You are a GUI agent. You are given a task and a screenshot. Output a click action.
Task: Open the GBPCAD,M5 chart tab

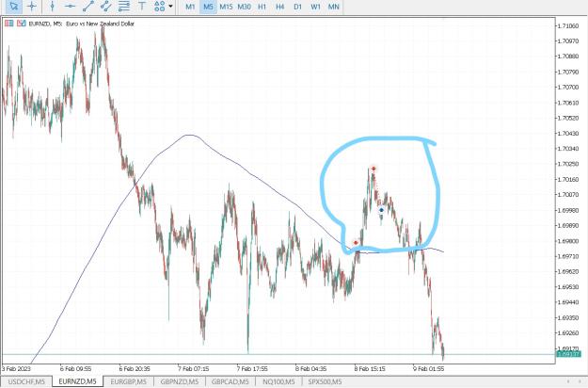[x=230, y=381]
